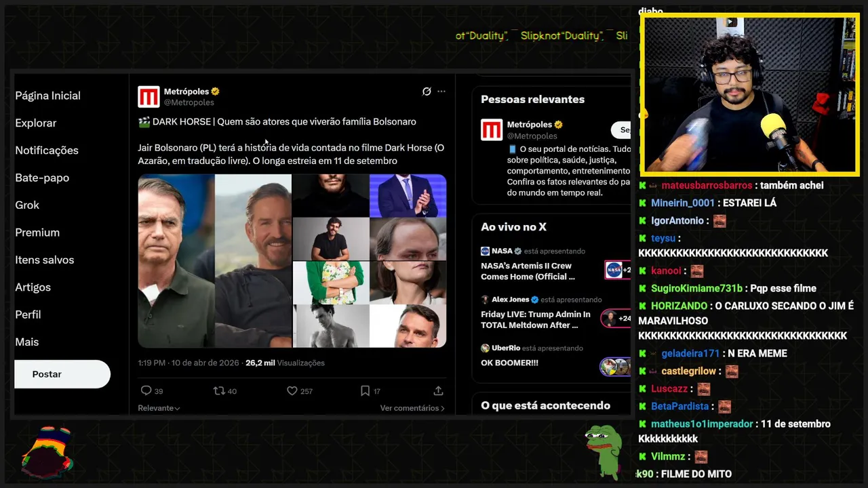Open Página Inicial in sidebar

point(47,96)
